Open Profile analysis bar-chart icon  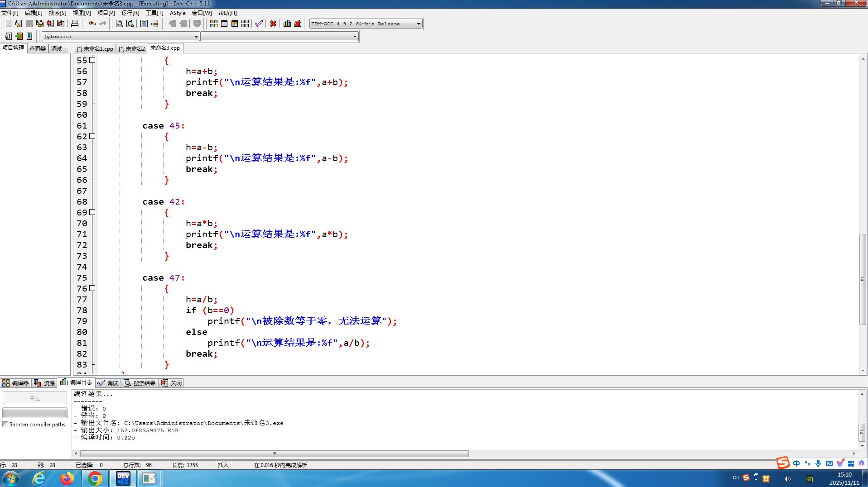coord(287,24)
